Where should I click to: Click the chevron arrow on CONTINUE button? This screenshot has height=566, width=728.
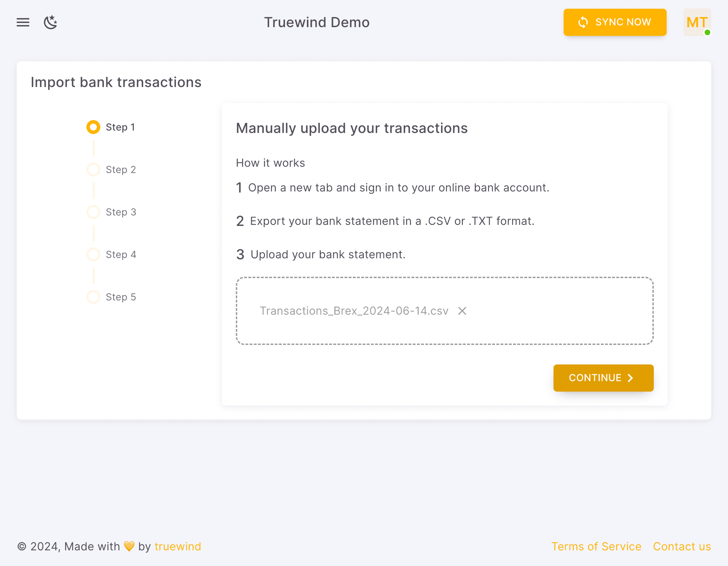pos(630,378)
